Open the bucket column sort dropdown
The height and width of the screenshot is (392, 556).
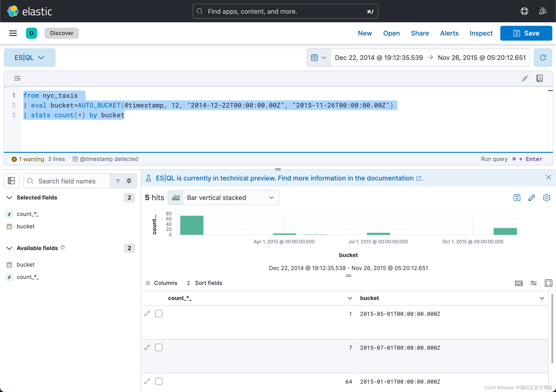(542, 298)
